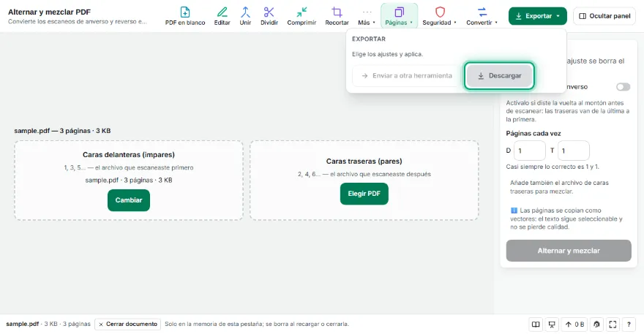Open the PDF en blanco tool

[185, 16]
